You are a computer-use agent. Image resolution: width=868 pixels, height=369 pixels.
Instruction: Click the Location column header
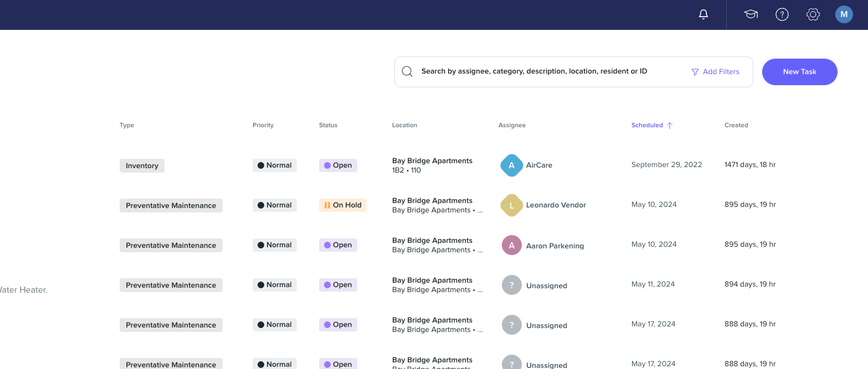click(404, 125)
